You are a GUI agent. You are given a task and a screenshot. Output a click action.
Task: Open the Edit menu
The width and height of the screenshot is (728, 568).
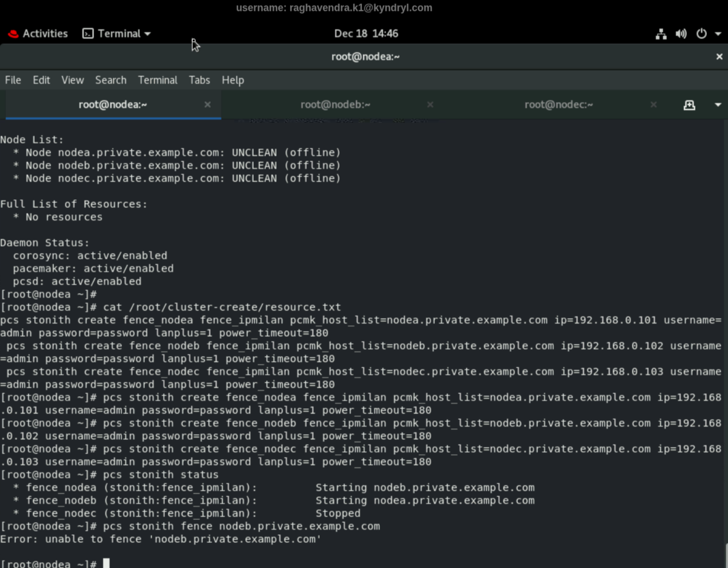pos(41,80)
